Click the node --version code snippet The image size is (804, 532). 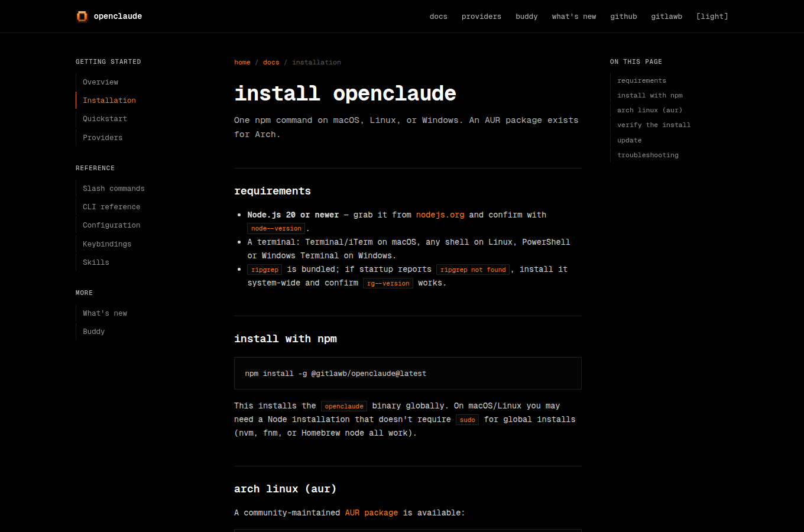[x=276, y=228]
